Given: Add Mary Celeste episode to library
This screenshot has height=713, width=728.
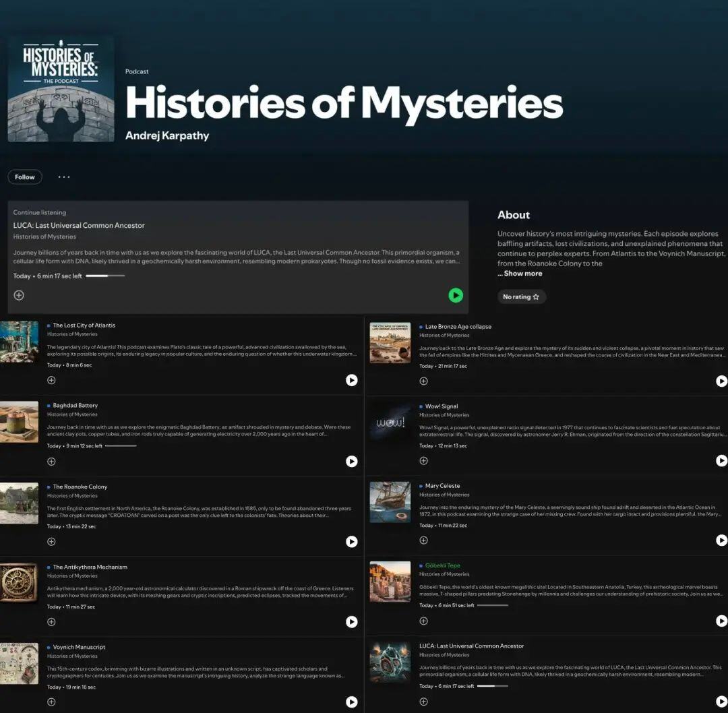Looking at the screenshot, I should 423,540.
